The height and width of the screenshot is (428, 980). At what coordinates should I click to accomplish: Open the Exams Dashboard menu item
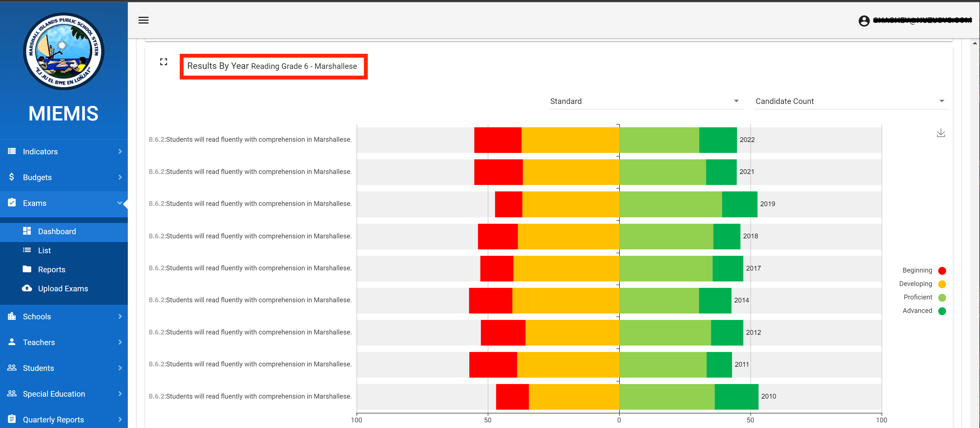(57, 231)
